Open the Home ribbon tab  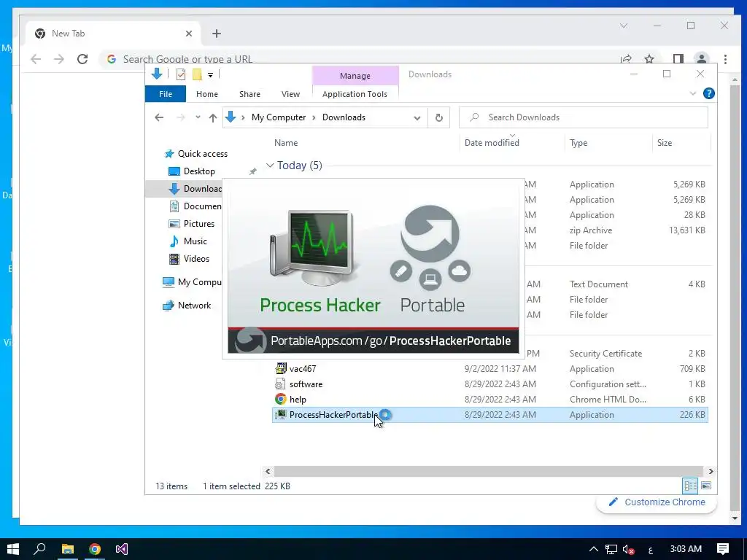206,94
